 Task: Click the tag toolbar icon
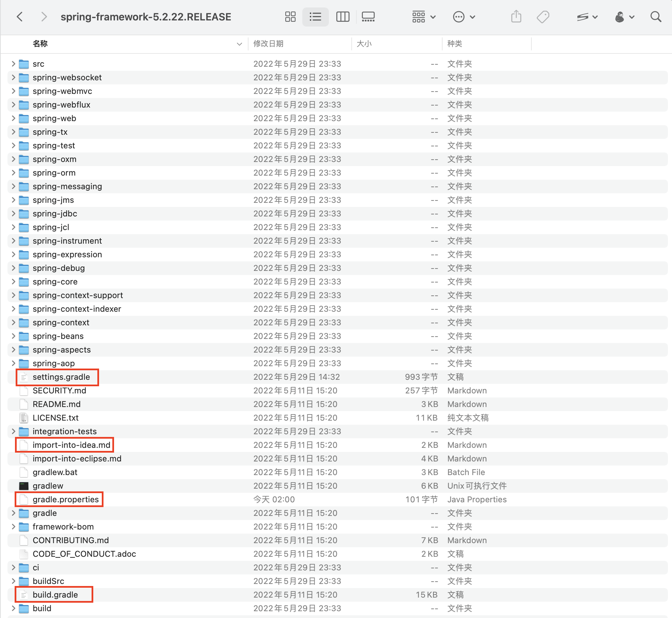(543, 17)
